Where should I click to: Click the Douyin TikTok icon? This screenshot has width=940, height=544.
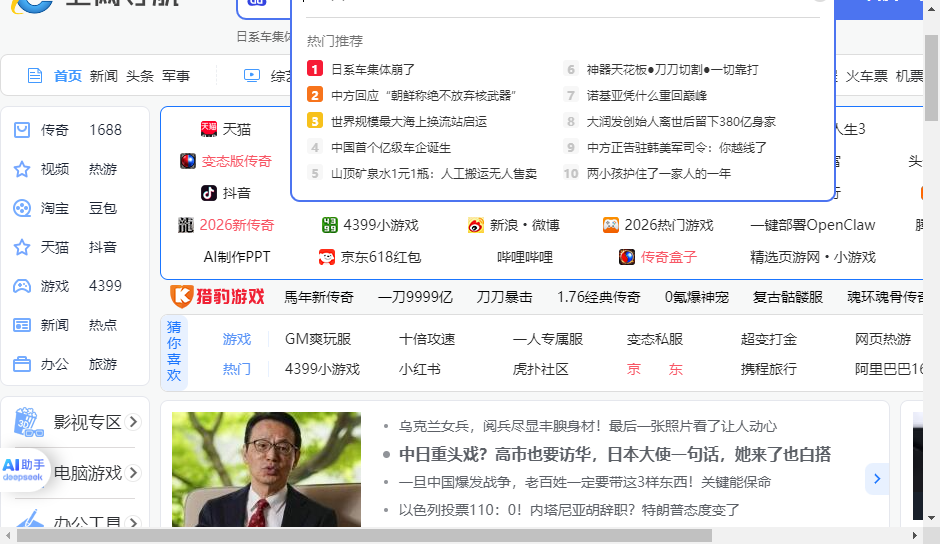click(209, 193)
